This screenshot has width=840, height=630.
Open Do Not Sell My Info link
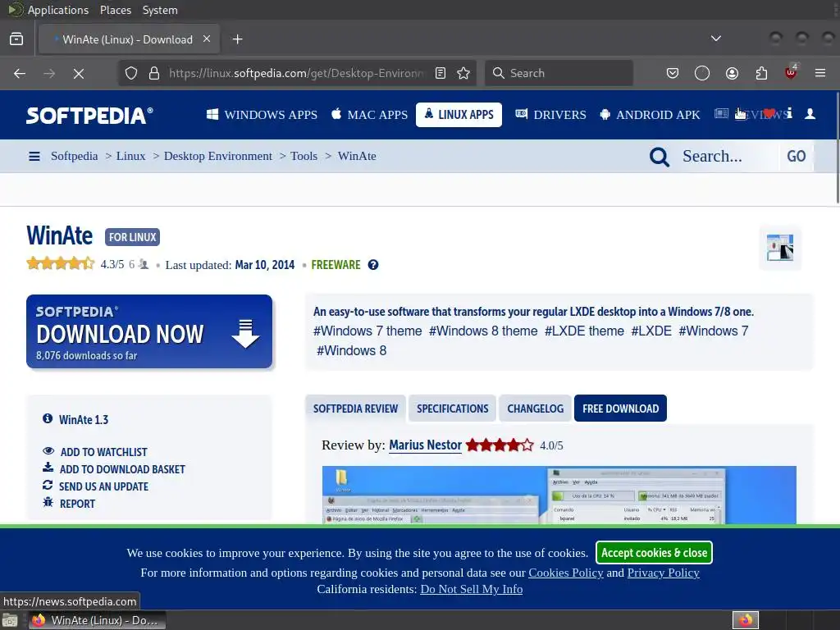click(472, 589)
